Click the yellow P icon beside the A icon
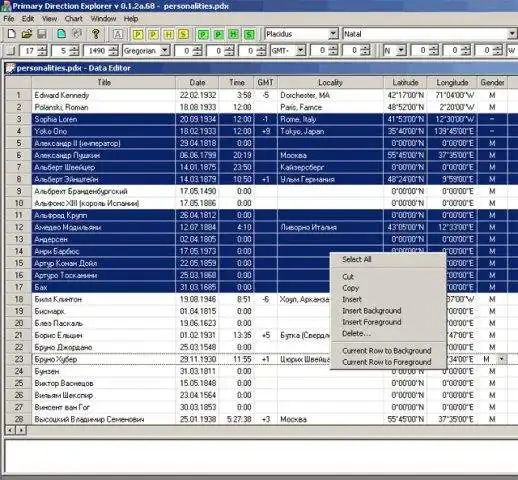The width and height of the screenshot is (518, 480). [x=137, y=34]
